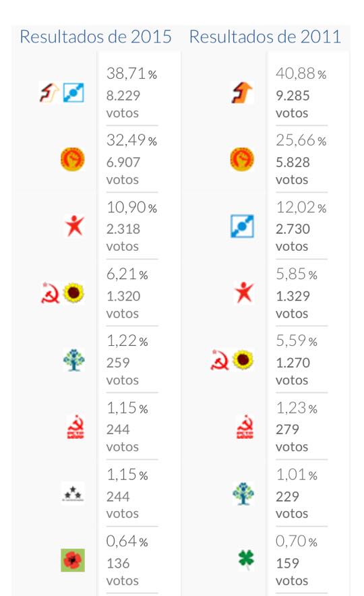Click the orange arrow party logo in 2015 results
This screenshot has width=364, height=596.
49,93
